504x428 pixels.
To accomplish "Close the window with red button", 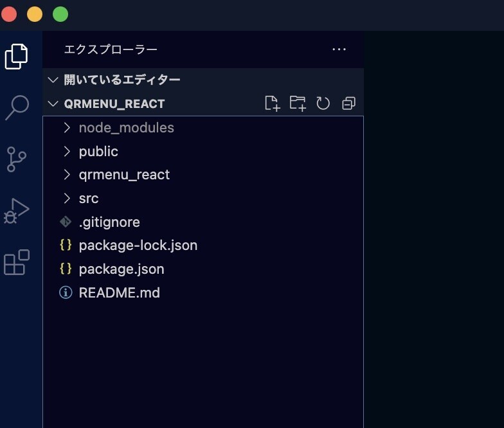I will pos(9,14).
